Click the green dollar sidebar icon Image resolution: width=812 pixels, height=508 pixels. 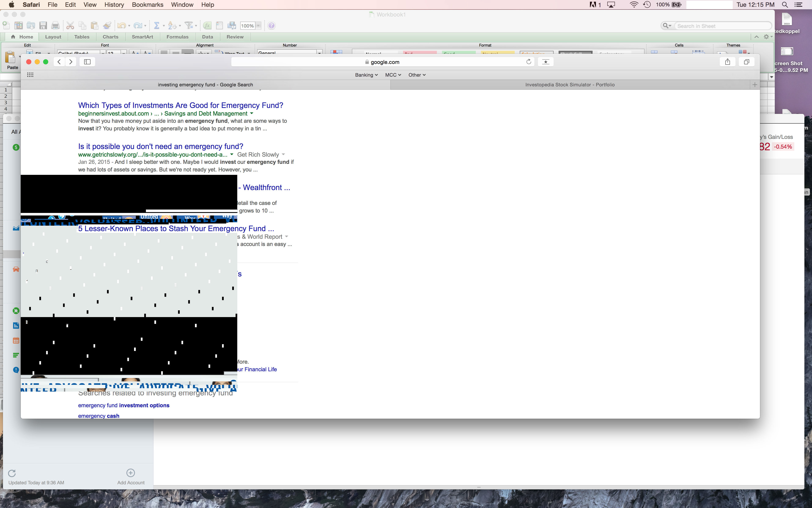(x=16, y=147)
